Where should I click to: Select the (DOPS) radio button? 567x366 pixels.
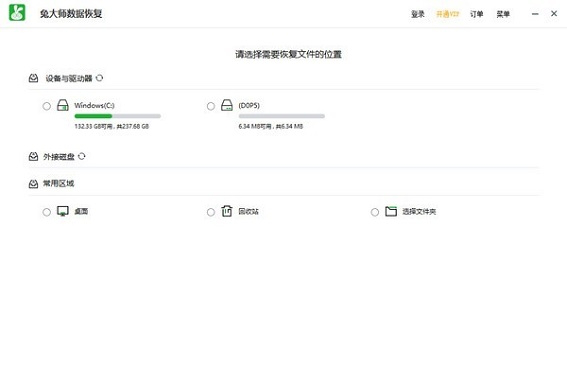210,106
